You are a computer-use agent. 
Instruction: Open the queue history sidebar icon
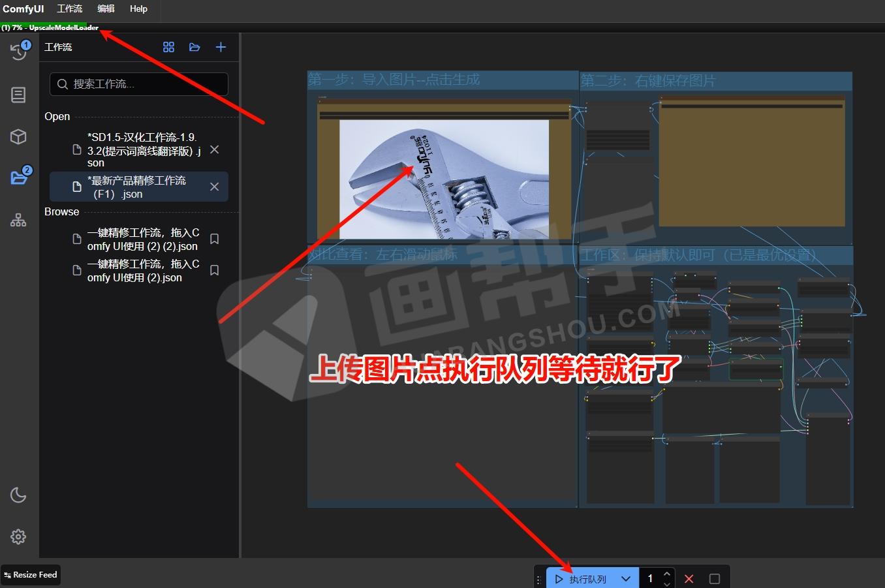pyautogui.click(x=18, y=52)
